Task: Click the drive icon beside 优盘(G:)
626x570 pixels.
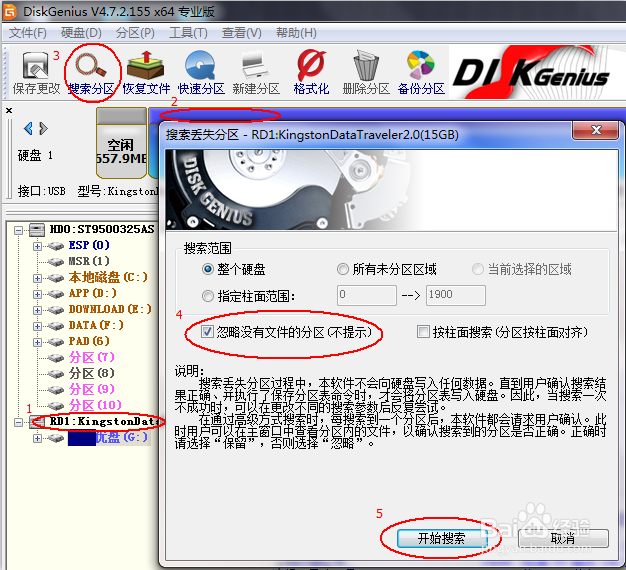Action: pos(55,438)
